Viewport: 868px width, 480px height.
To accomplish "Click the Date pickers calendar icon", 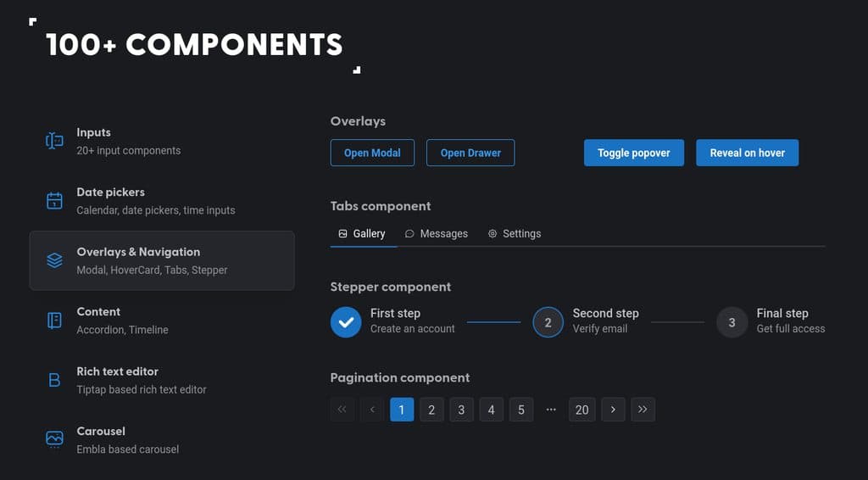I will [x=54, y=201].
